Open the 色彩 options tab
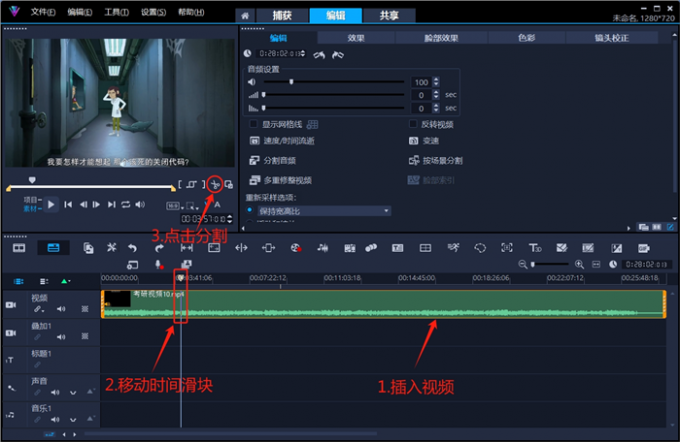 (x=526, y=38)
